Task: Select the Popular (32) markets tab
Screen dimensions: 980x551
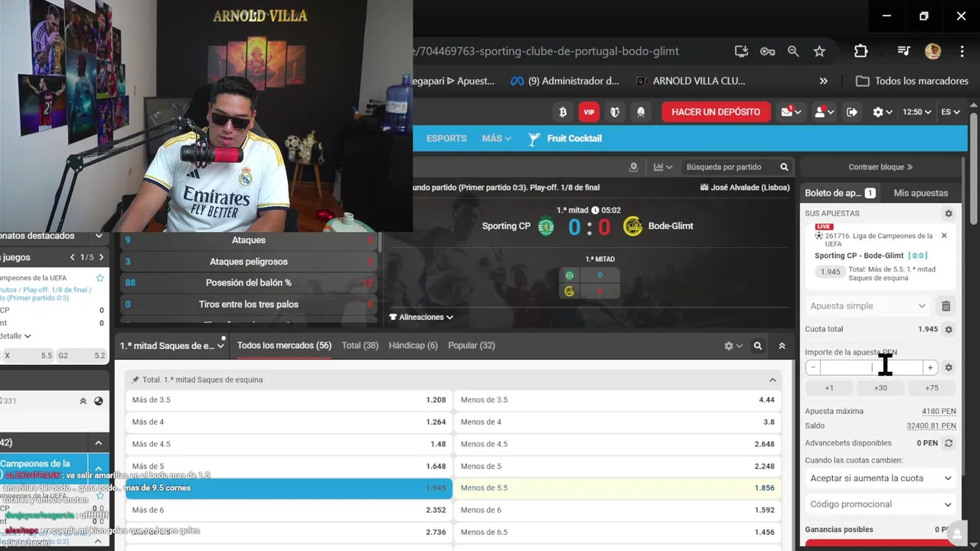Action: pyautogui.click(x=471, y=346)
